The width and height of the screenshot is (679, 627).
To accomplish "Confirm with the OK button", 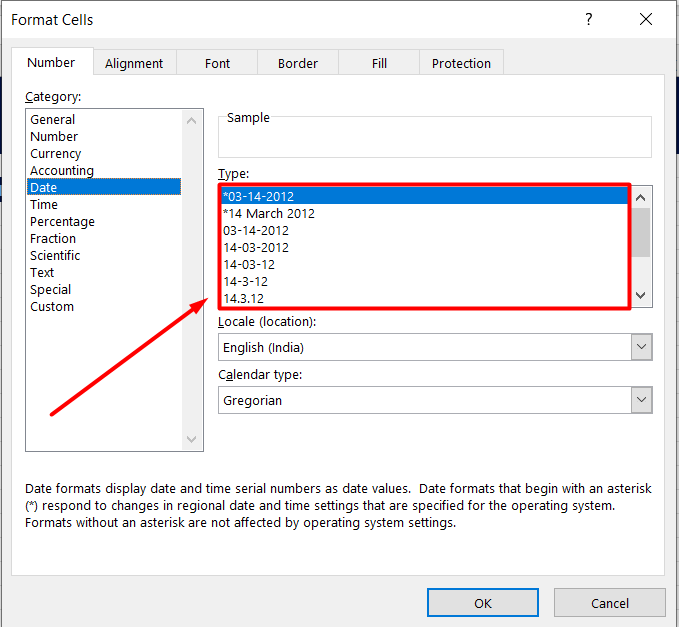I will coord(483,602).
